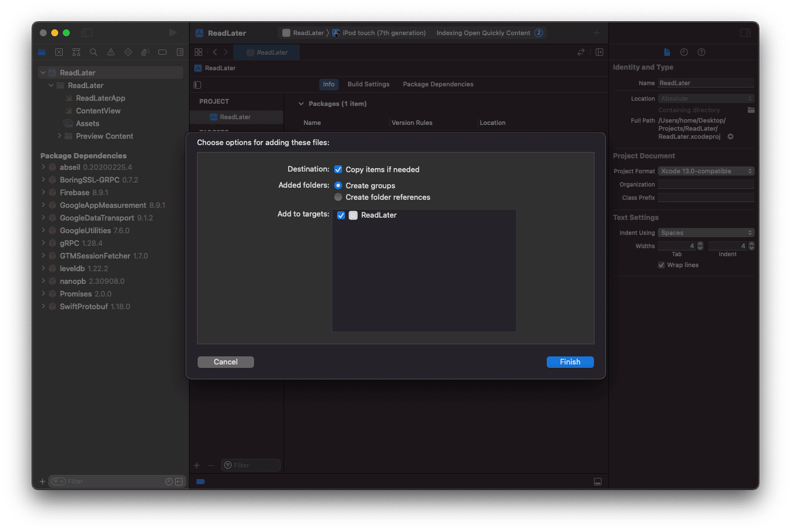Toggle ReadLater target checkbox
The image size is (791, 532).
[x=341, y=215]
